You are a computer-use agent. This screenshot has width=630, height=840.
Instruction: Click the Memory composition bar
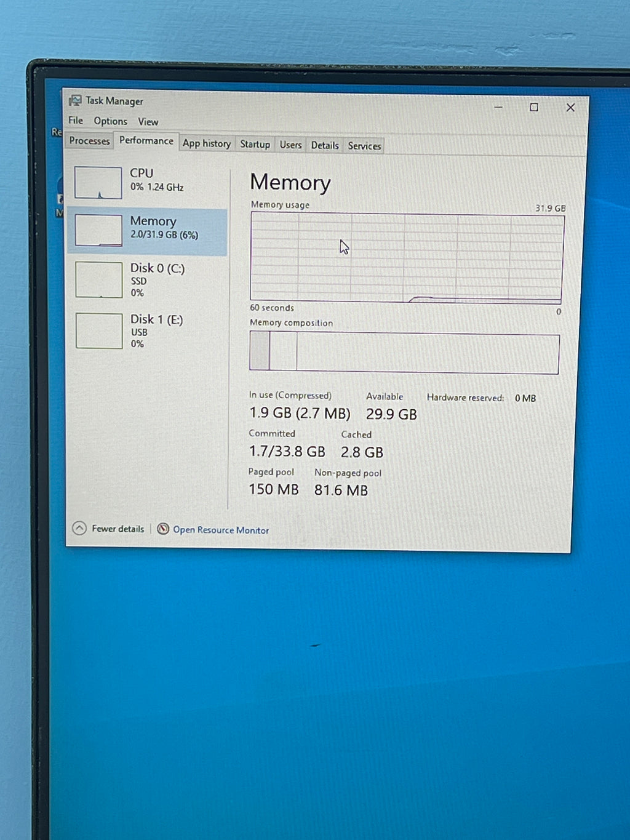tap(404, 352)
